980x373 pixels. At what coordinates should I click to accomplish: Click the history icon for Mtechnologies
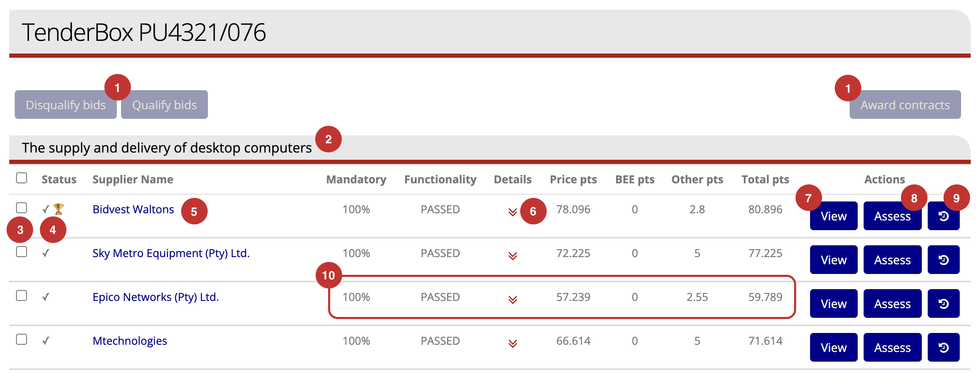(943, 348)
